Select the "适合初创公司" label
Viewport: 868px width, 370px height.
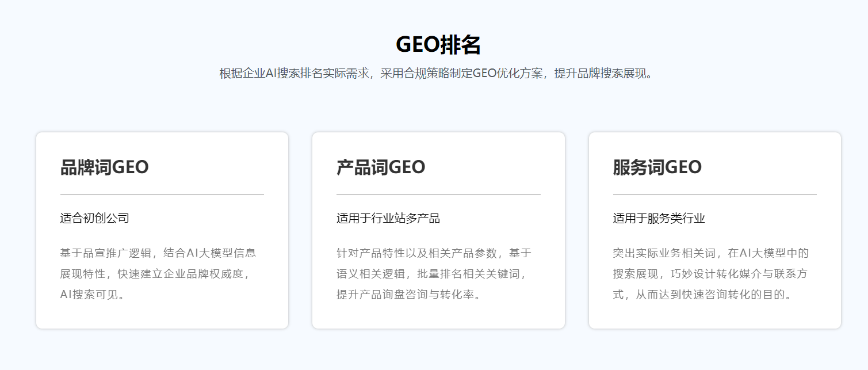click(x=94, y=218)
